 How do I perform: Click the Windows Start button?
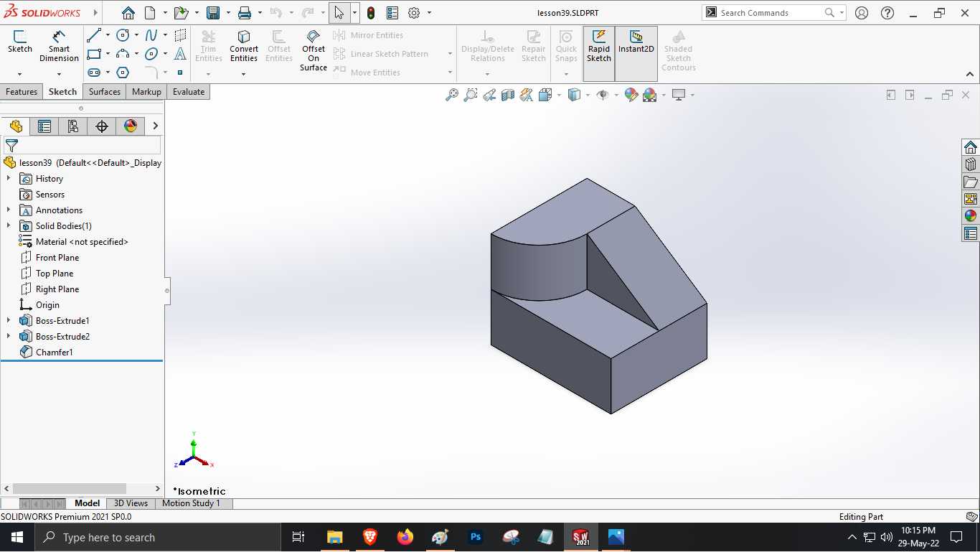click(x=17, y=537)
